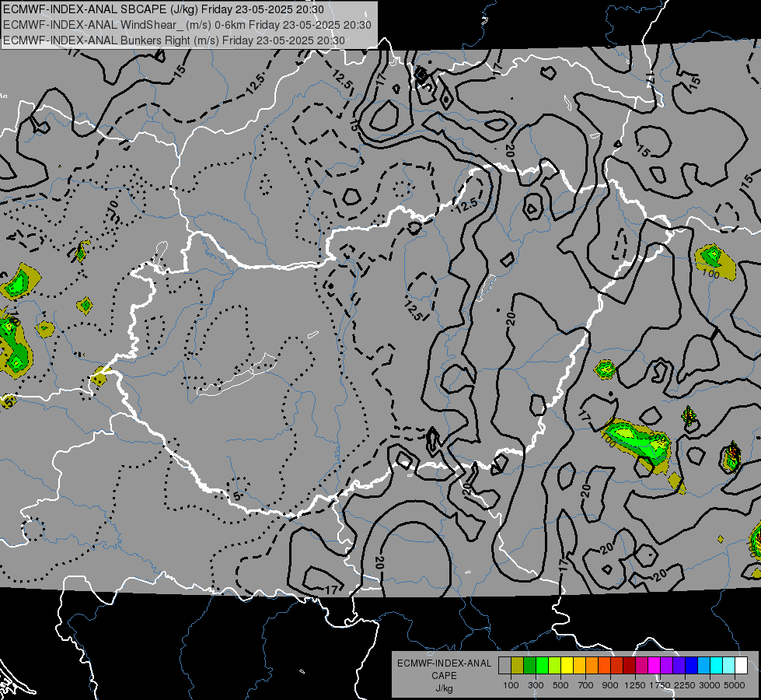
Task: Click the SBCAPE (J/kg) title line
Action: click(x=163, y=9)
